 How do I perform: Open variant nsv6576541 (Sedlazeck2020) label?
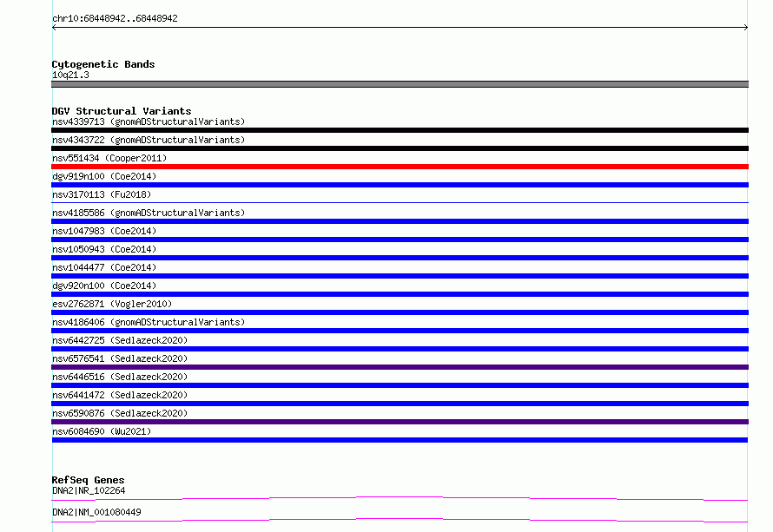[120, 358]
